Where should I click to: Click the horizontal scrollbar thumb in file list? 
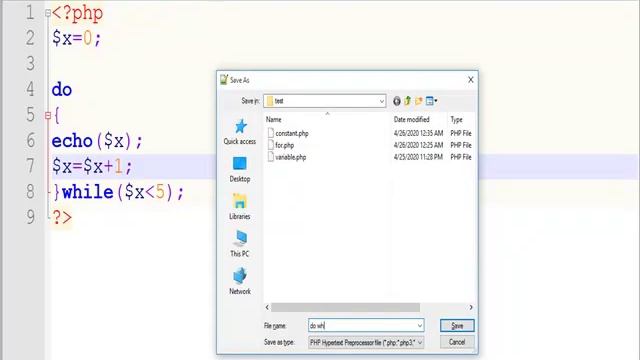tap(345, 307)
